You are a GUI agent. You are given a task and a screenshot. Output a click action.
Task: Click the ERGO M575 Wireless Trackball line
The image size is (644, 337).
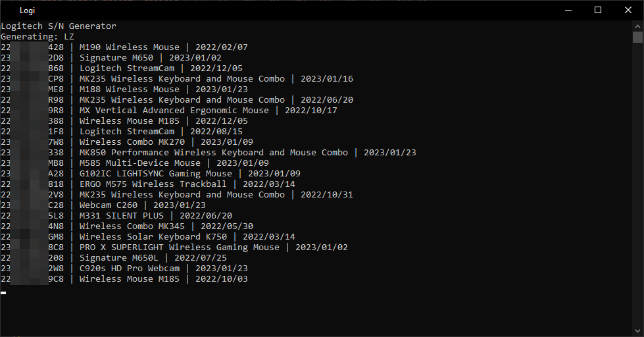tap(148, 184)
